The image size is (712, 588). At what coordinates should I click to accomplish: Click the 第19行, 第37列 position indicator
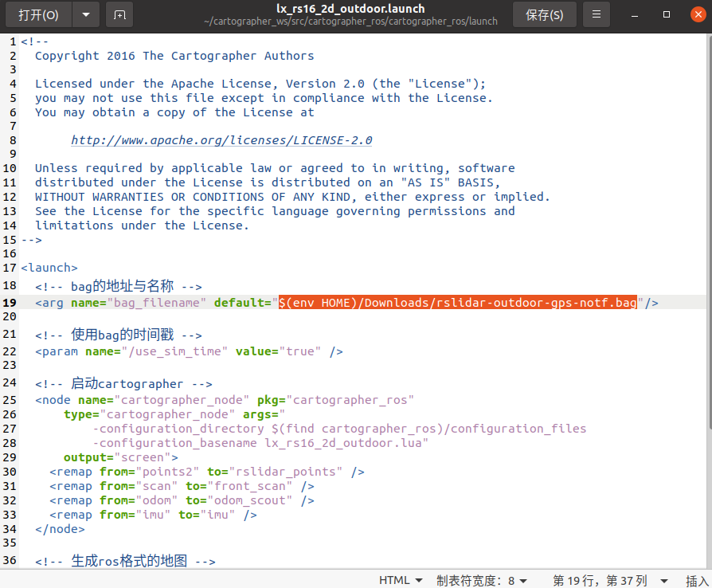pos(600,580)
